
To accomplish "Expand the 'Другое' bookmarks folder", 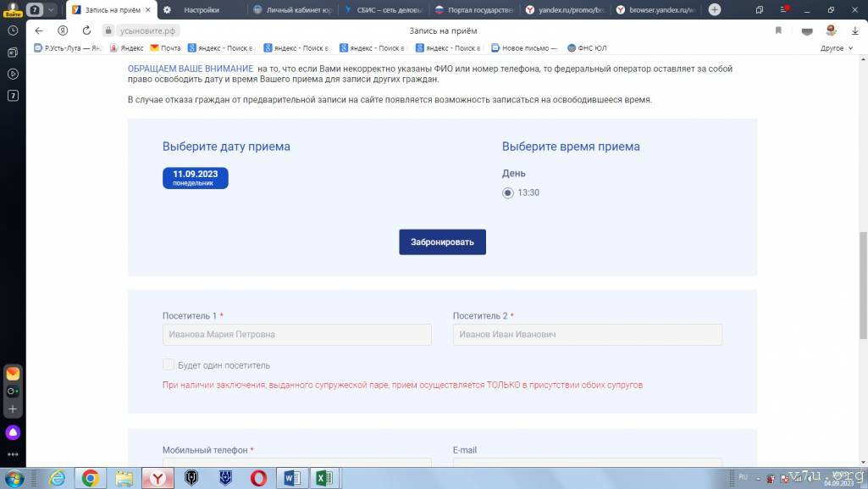I will (x=836, y=48).
